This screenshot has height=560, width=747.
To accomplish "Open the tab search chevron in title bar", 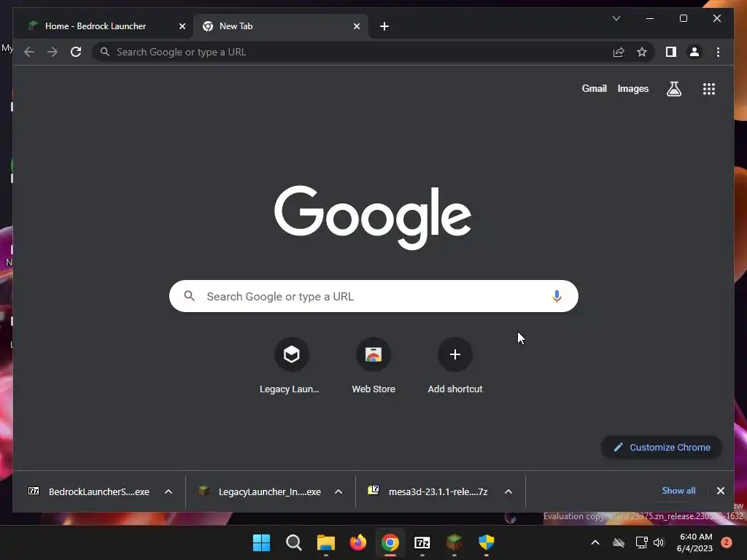I will 616,18.
